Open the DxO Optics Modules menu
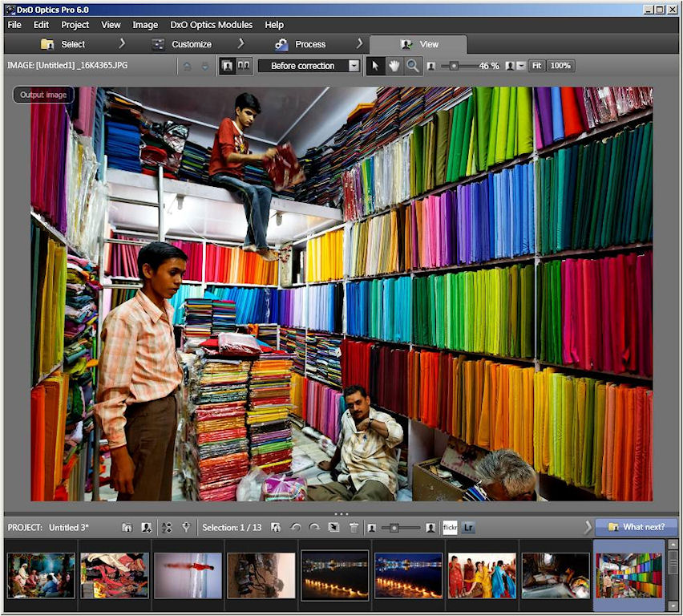 click(x=212, y=25)
